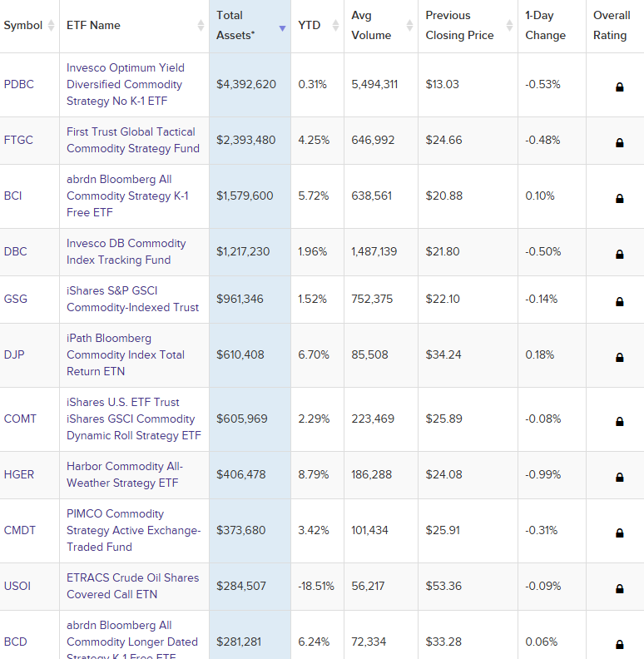Select avg volume 1,487,139
The height and width of the screenshot is (659, 644).
coord(374,251)
